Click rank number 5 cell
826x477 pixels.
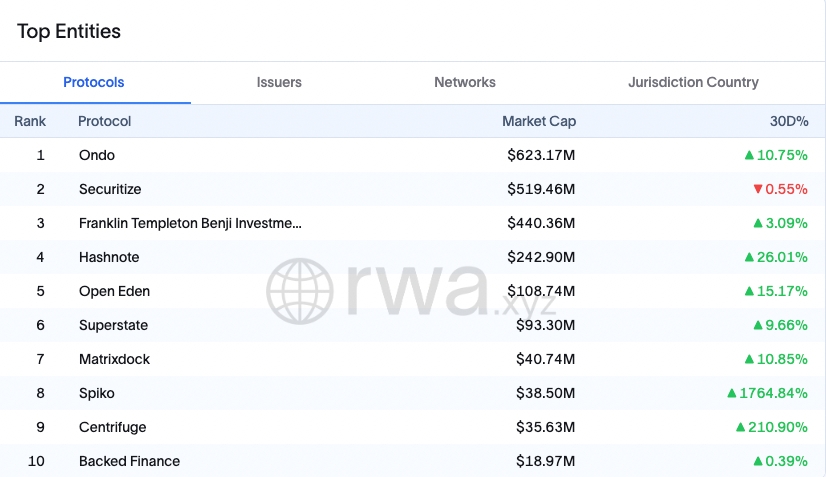point(41,291)
